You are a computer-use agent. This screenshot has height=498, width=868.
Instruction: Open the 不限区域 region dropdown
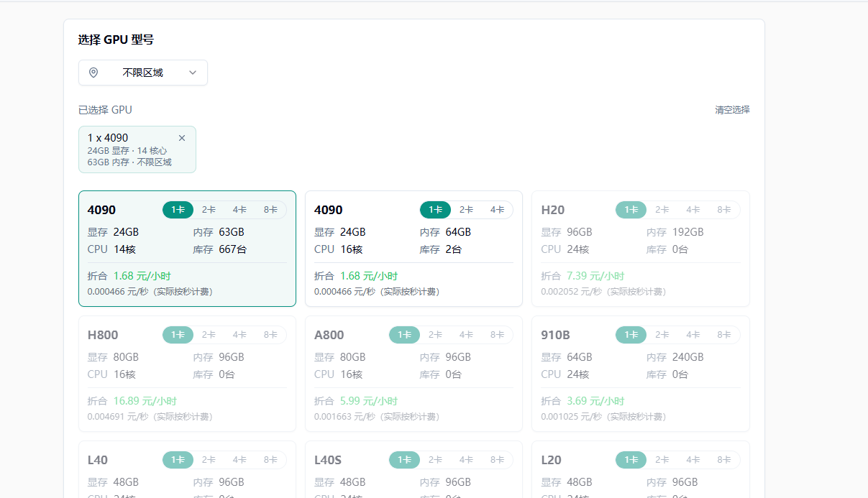coord(142,73)
